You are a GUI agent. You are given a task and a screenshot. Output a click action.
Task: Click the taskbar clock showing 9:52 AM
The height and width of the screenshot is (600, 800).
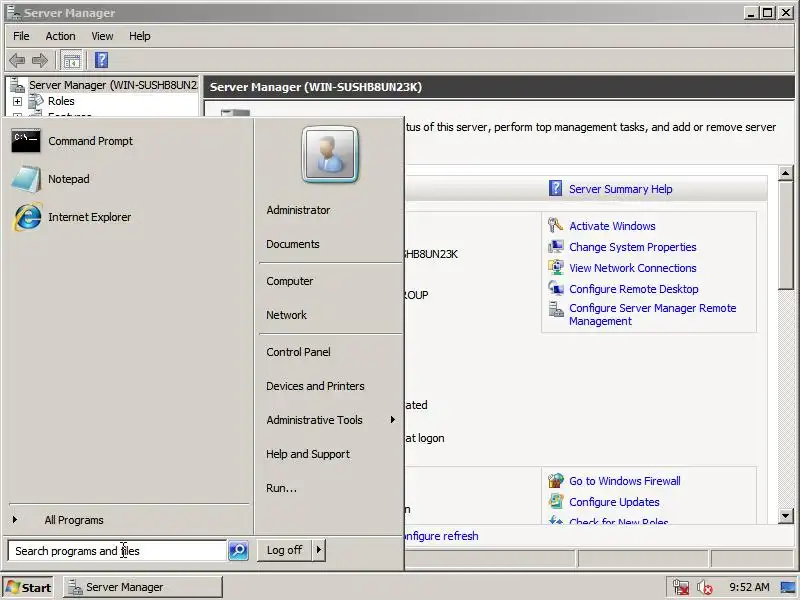click(749, 587)
